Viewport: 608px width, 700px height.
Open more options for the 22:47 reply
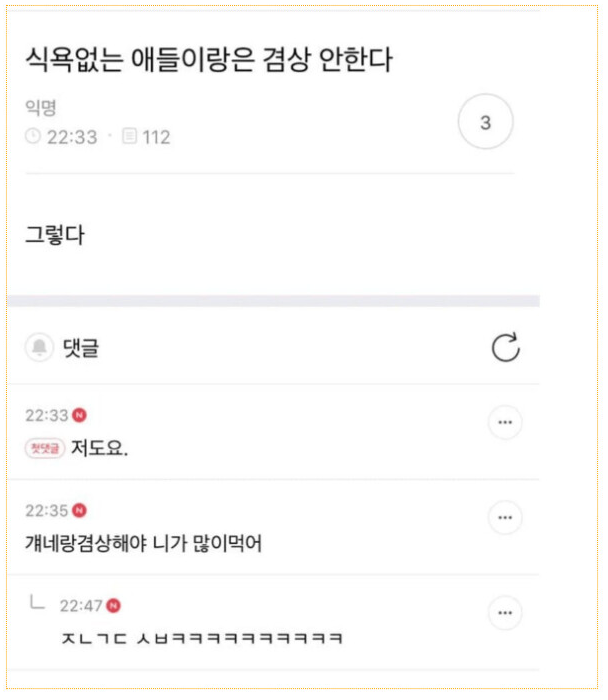pyautogui.click(x=504, y=612)
